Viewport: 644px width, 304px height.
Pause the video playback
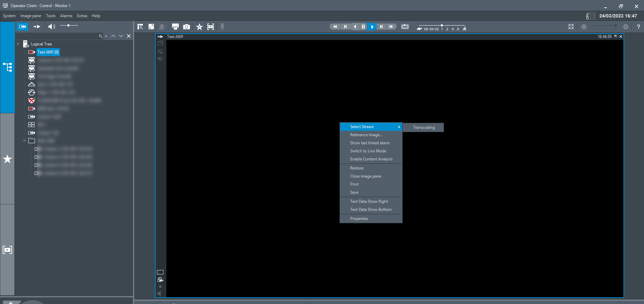[363, 27]
